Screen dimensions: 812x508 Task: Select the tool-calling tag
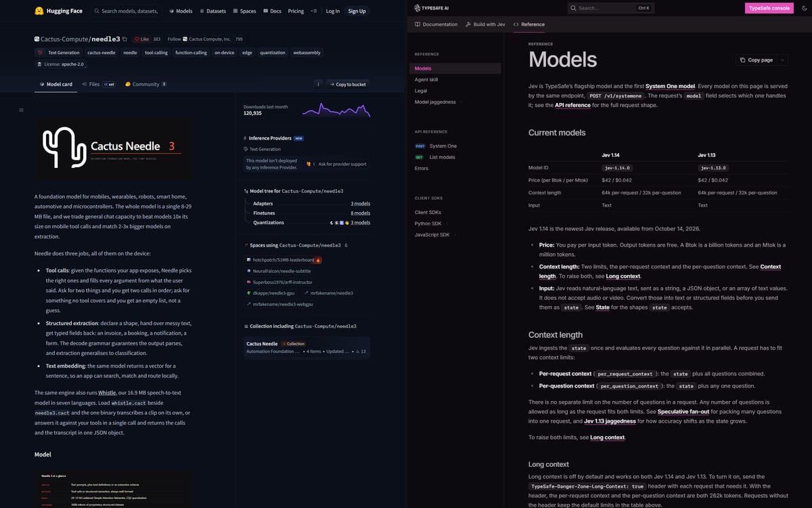156,52
